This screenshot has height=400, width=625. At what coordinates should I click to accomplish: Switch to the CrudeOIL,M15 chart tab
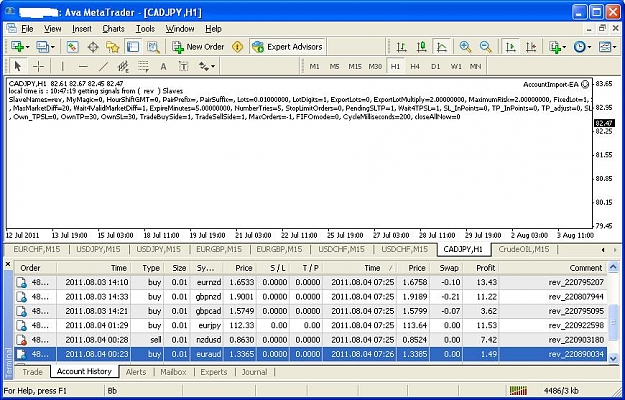coord(524,249)
